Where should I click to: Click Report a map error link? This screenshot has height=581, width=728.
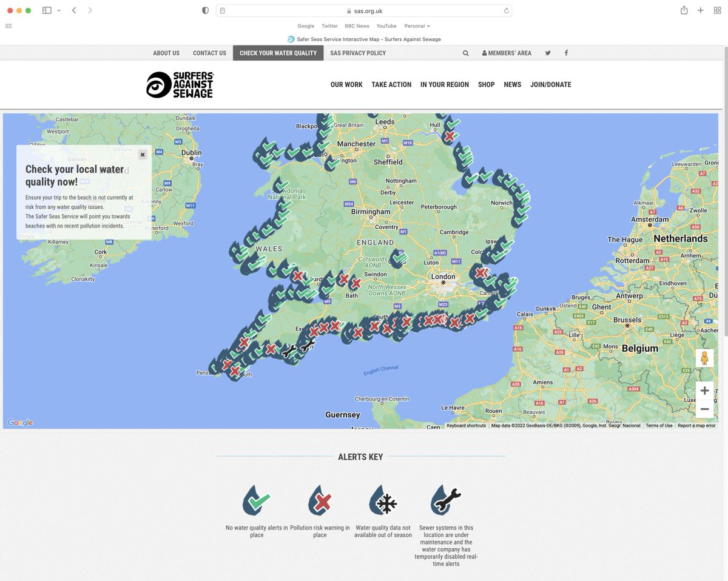pos(696,426)
